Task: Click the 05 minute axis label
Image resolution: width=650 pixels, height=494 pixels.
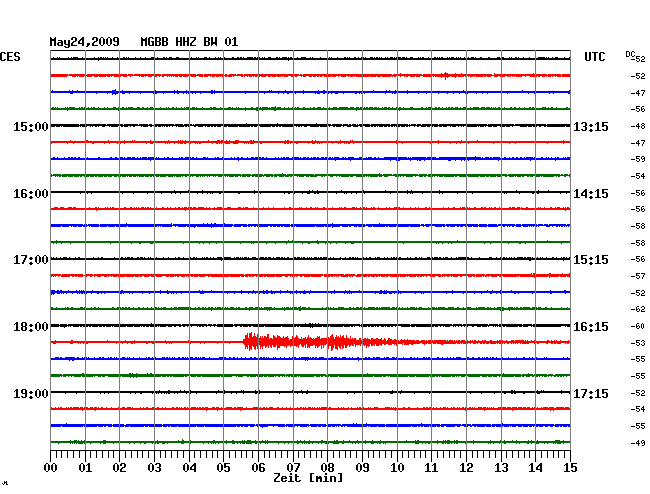Action: click(223, 467)
